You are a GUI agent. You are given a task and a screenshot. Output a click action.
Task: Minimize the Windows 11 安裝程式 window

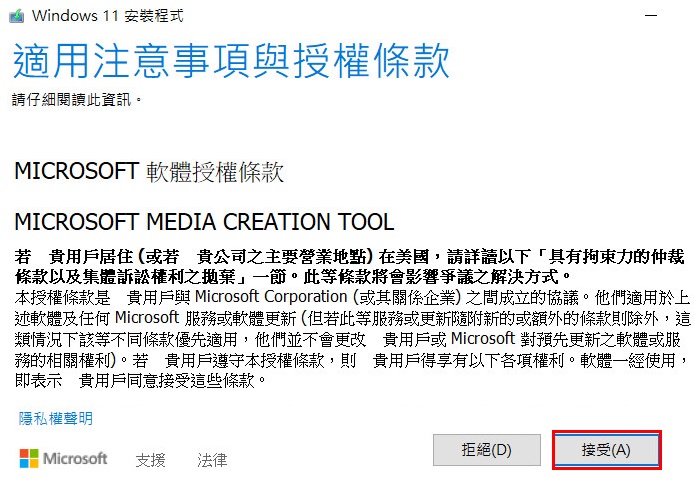[651, 16]
